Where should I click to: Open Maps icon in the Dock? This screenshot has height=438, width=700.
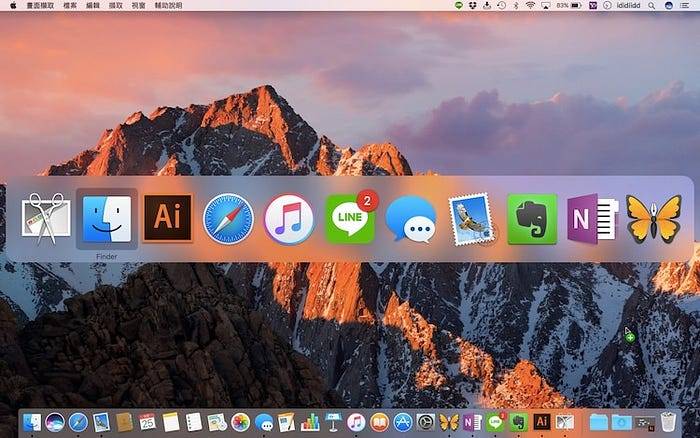click(x=217, y=422)
